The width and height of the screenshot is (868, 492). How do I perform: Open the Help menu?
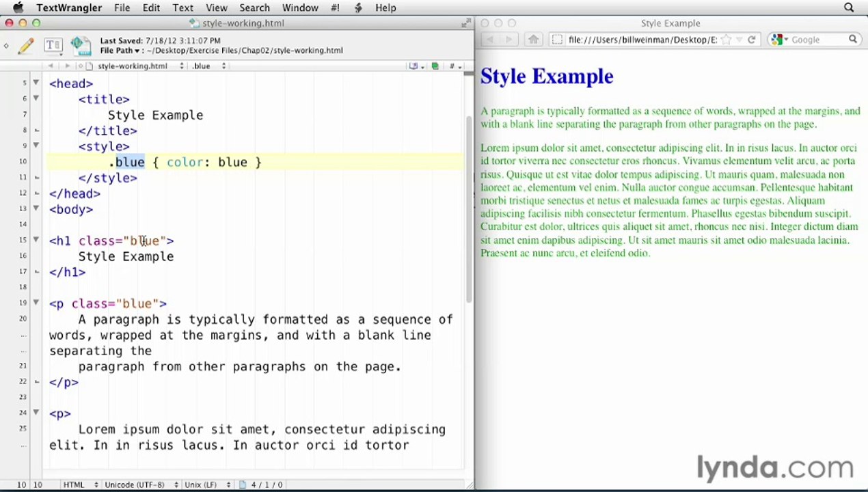[385, 8]
